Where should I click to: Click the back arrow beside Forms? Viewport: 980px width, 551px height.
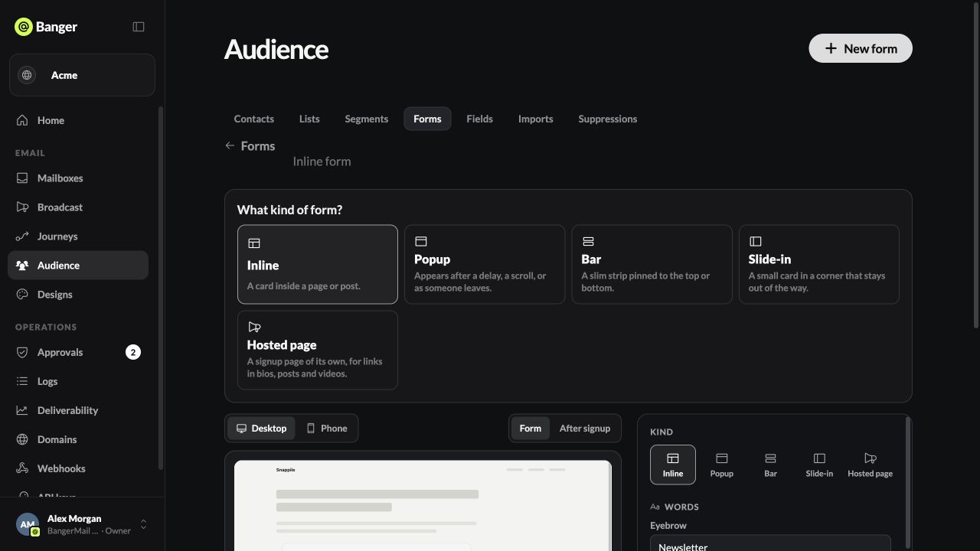coord(230,145)
